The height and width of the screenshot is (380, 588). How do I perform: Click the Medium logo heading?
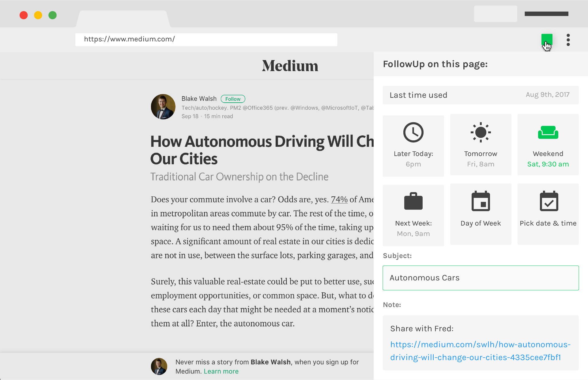click(290, 66)
